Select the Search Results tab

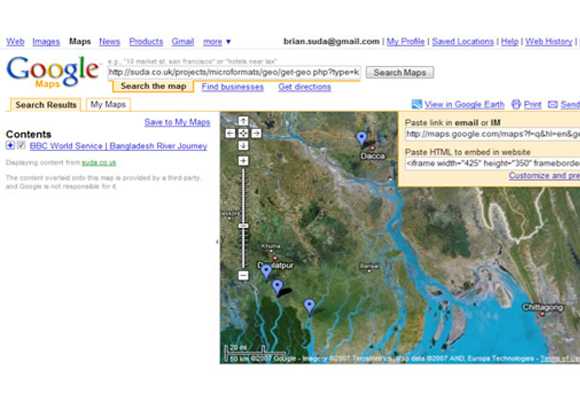tap(46, 105)
